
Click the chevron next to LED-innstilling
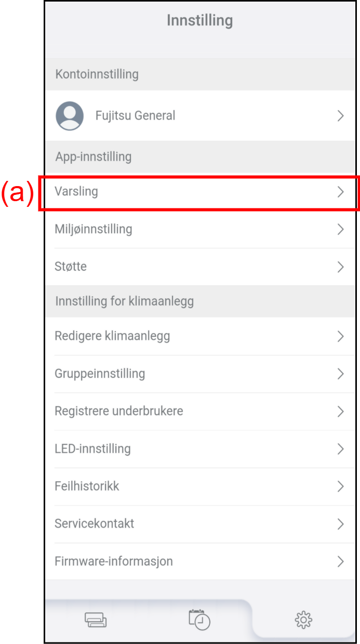341,449
